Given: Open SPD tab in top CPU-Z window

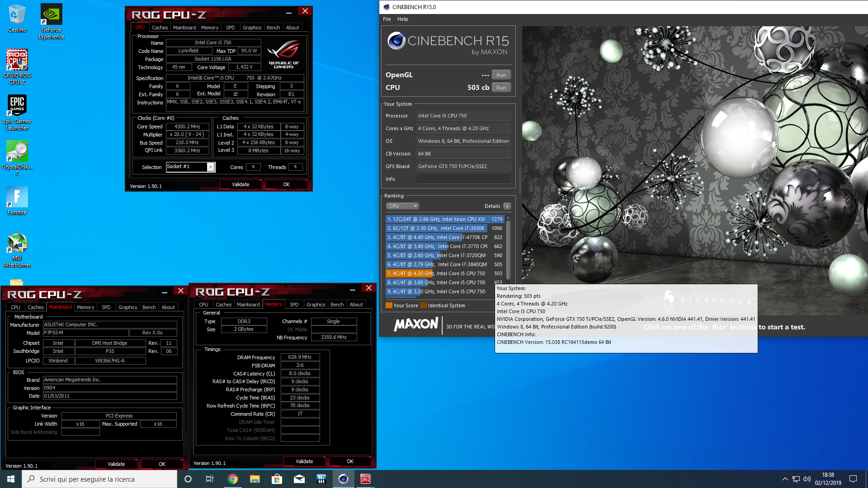Looking at the screenshot, I should 230,28.
